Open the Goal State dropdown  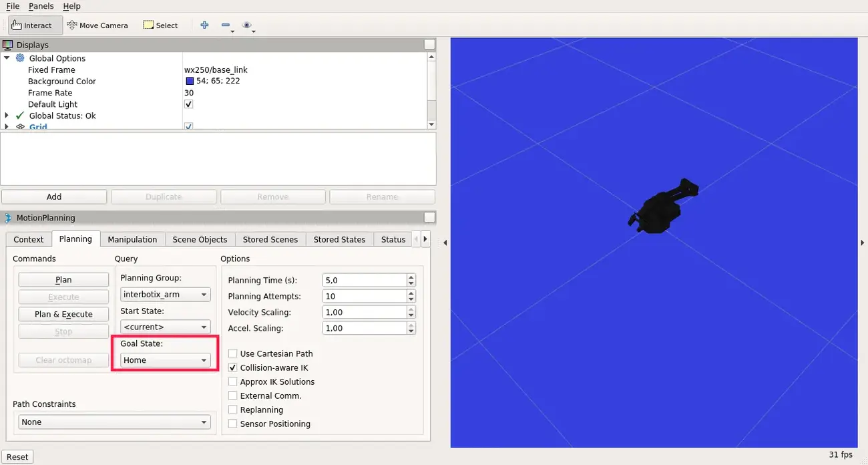[x=166, y=360]
